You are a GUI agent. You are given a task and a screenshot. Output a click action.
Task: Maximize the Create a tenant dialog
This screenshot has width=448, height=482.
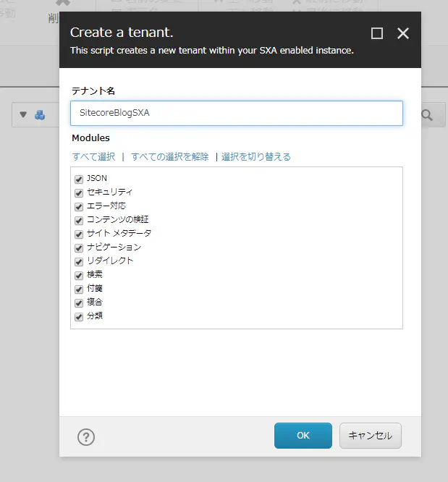377,33
